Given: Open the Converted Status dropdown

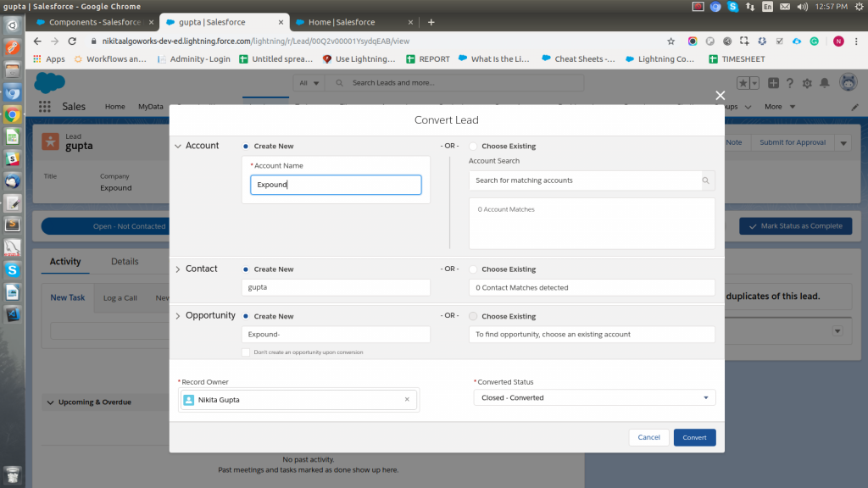Looking at the screenshot, I should pos(594,397).
